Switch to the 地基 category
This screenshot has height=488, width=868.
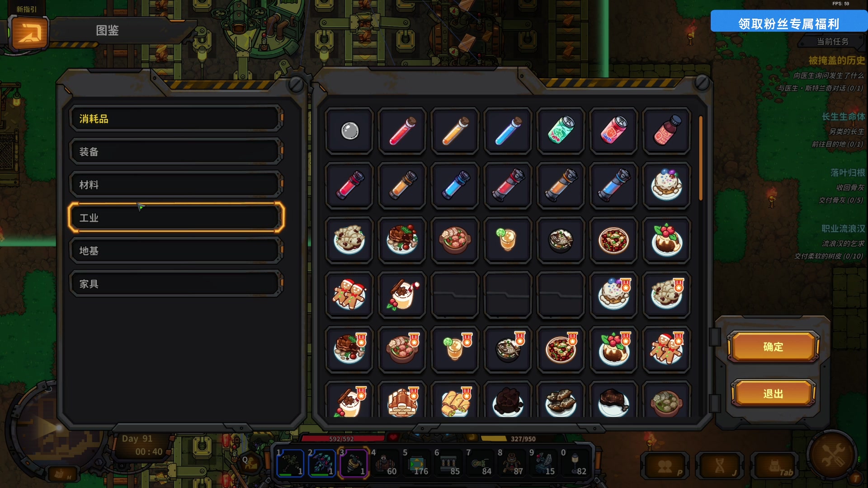176,251
